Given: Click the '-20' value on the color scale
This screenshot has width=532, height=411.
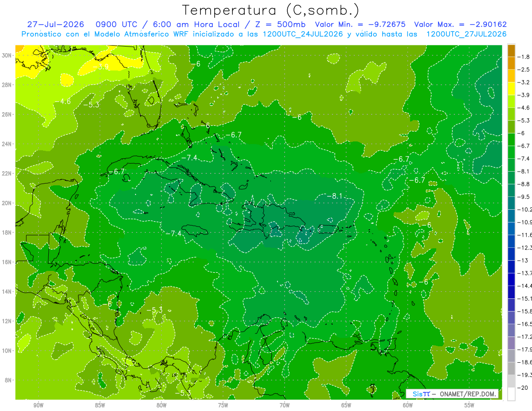Looking at the screenshot, I should click(523, 388).
